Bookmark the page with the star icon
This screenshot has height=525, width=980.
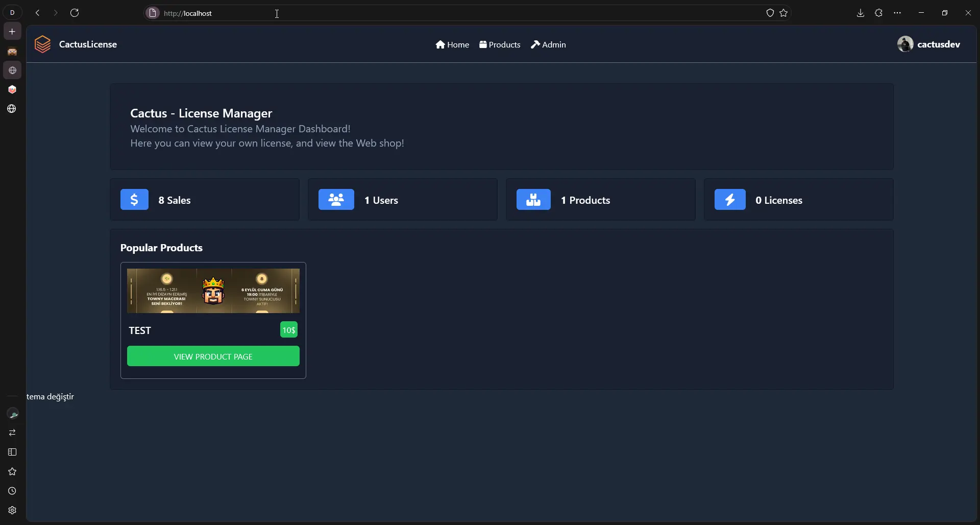783,13
